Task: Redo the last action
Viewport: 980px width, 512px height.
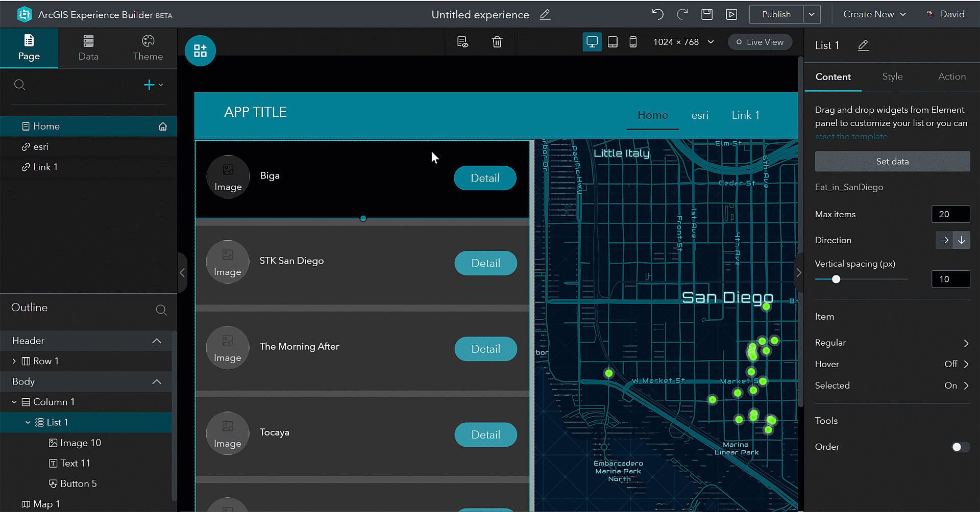Action: tap(682, 14)
